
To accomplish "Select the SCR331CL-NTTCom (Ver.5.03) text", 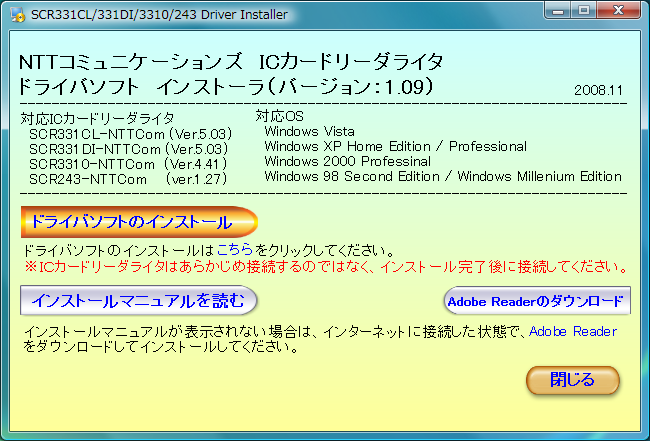I will [131, 134].
